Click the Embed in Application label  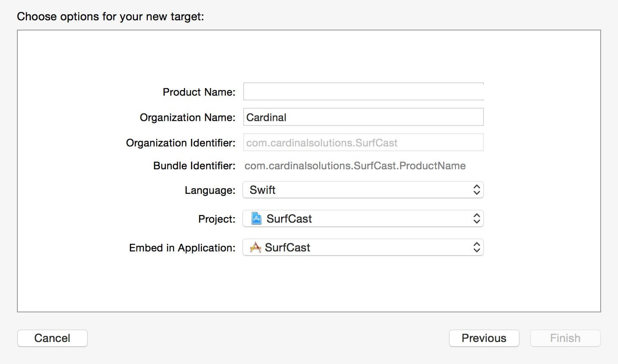pos(182,248)
